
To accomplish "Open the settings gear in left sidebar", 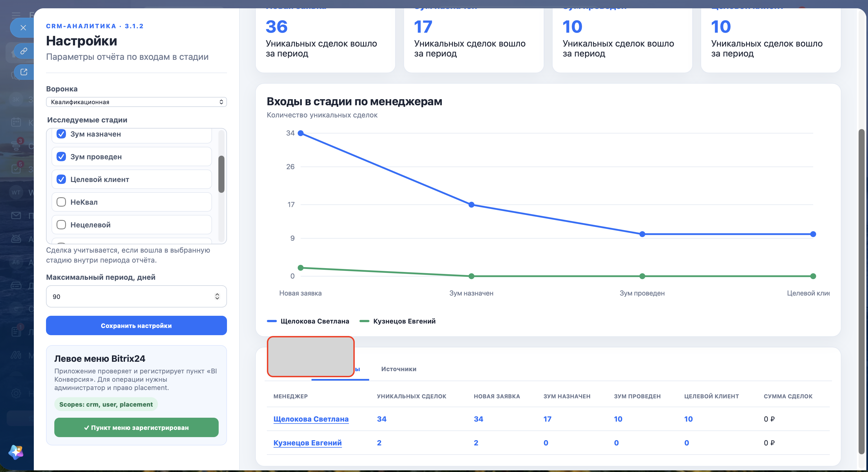I will point(16,393).
